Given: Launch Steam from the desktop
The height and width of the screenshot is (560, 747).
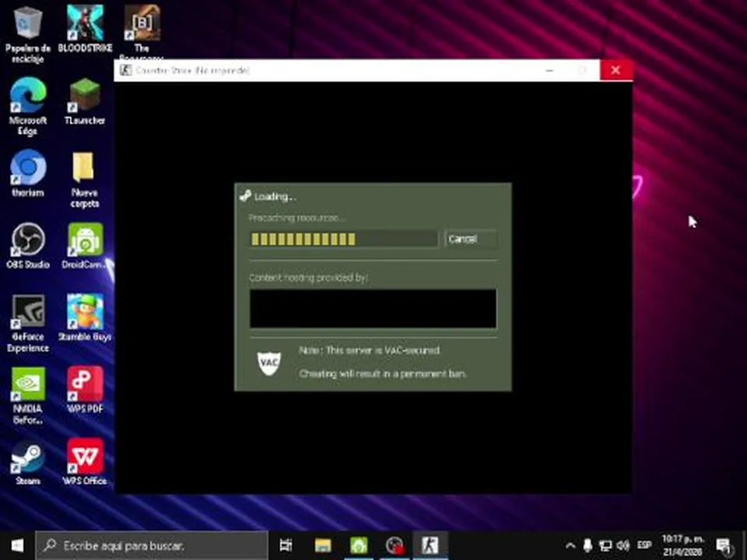Looking at the screenshot, I should click(28, 462).
